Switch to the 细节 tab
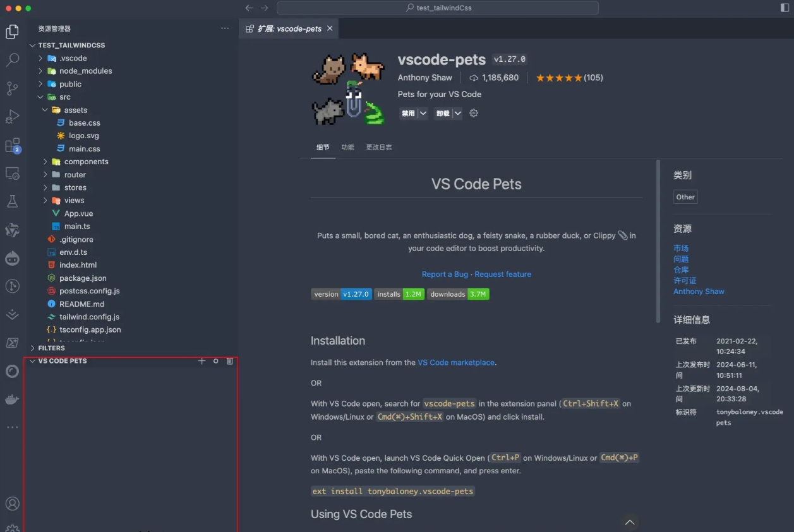Screen dimensions: 794x532 coord(323,147)
